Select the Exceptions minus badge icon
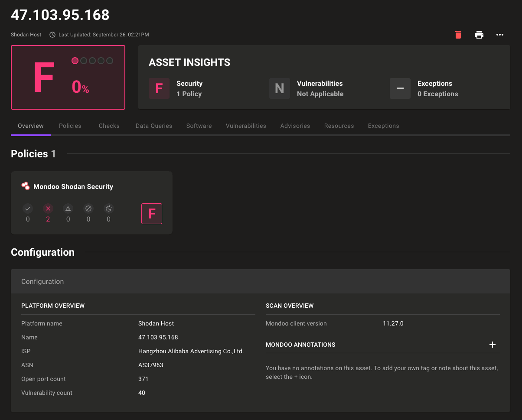Image resolution: width=522 pixels, height=420 pixels. [400, 88]
